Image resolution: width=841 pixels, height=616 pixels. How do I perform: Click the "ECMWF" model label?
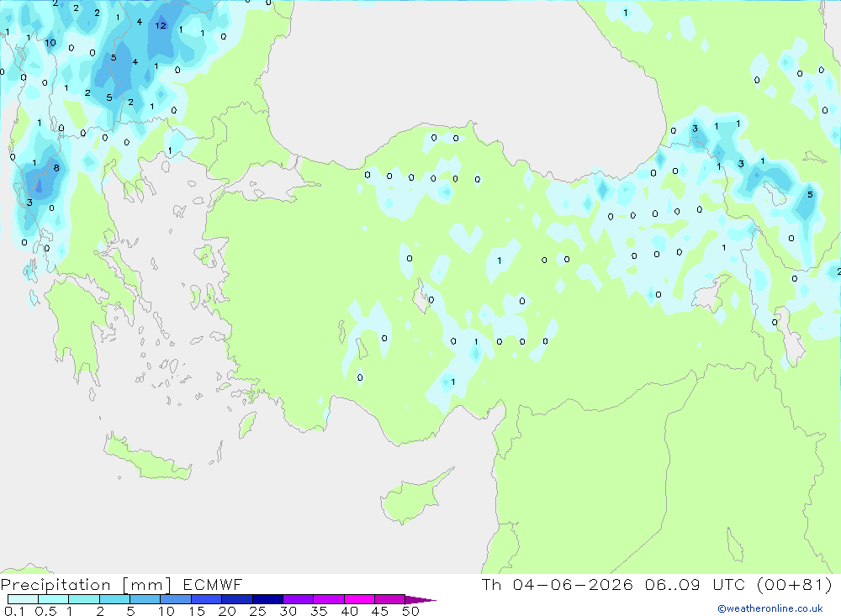tap(213, 585)
